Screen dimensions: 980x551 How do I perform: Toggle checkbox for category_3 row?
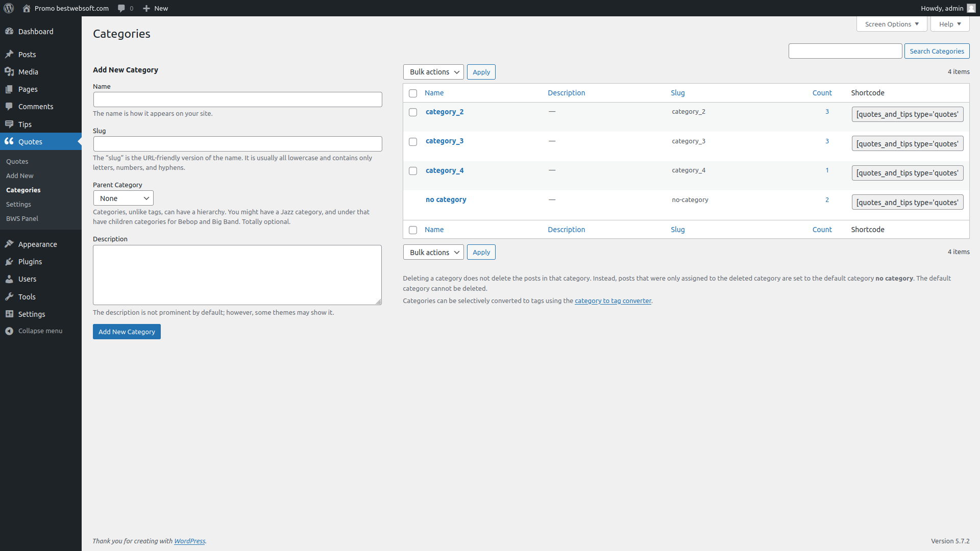[x=412, y=141]
